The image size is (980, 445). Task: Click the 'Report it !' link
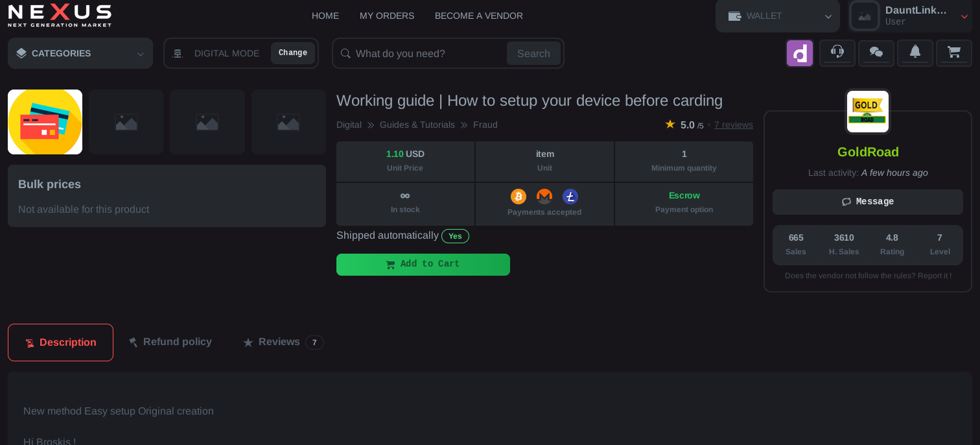point(935,276)
